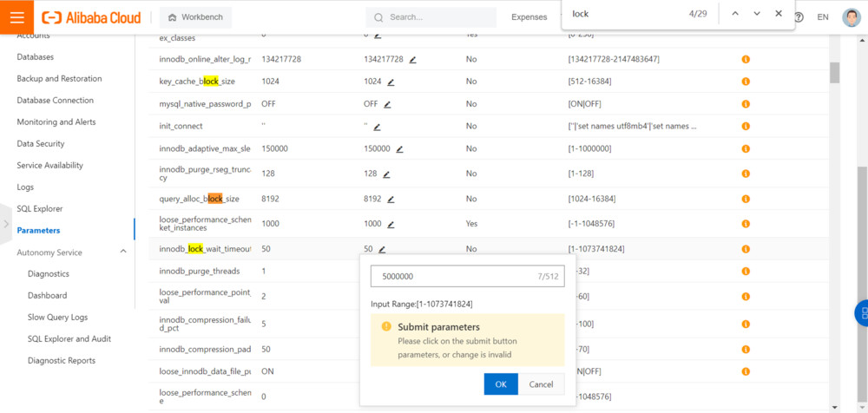Open Backup and Restoration menu item
The height and width of the screenshot is (413, 868).
[x=59, y=79]
